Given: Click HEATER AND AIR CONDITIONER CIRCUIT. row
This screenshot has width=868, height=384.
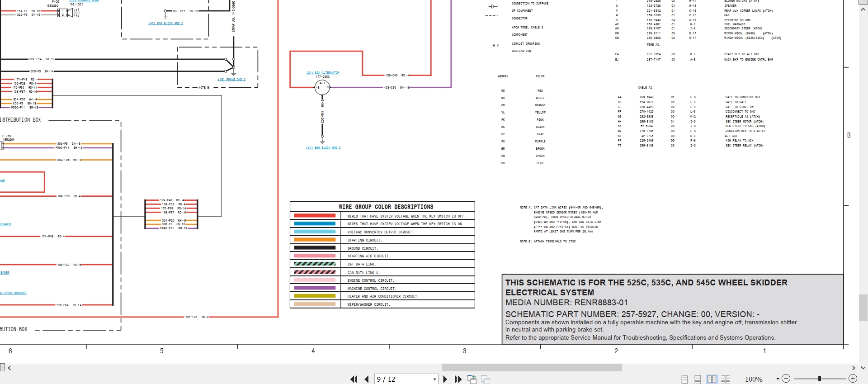Looking at the screenshot, I should click(x=382, y=296).
